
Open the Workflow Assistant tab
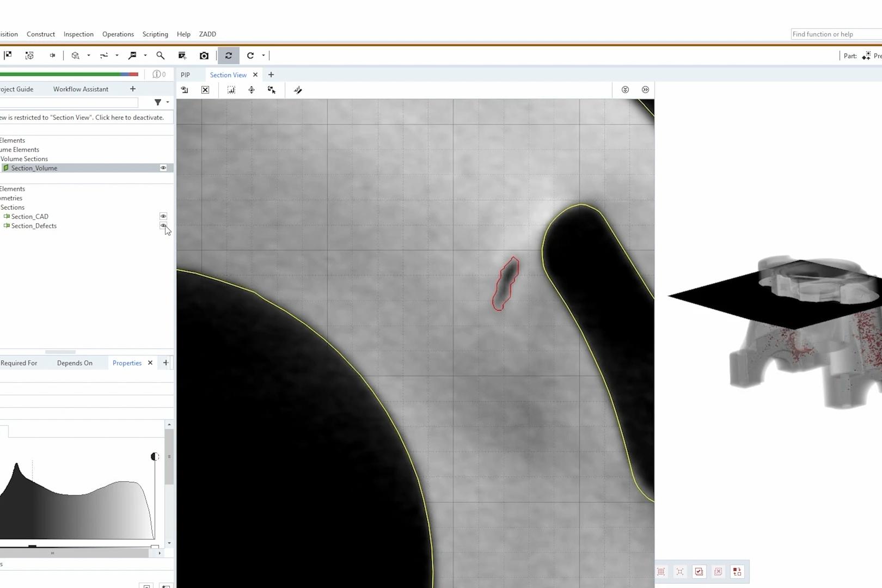[81, 89]
